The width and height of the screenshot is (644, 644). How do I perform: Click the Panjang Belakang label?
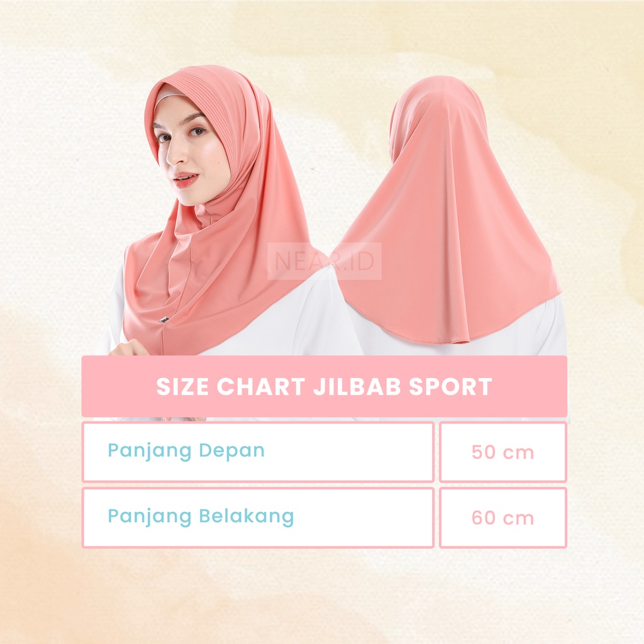coord(201,517)
